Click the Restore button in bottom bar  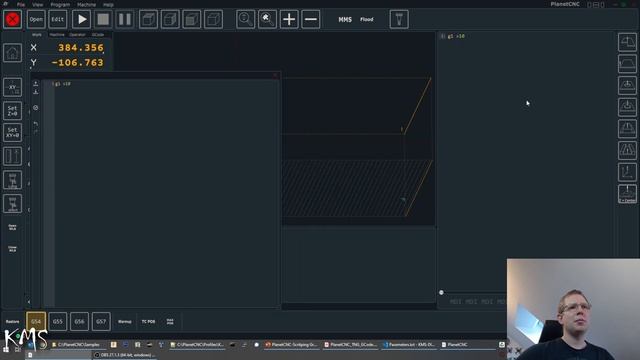[12, 322]
